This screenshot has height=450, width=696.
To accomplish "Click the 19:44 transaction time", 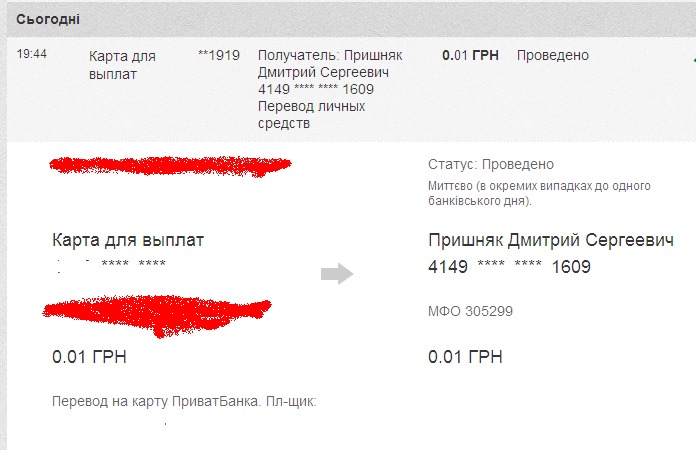I will (x=31, y=55).
